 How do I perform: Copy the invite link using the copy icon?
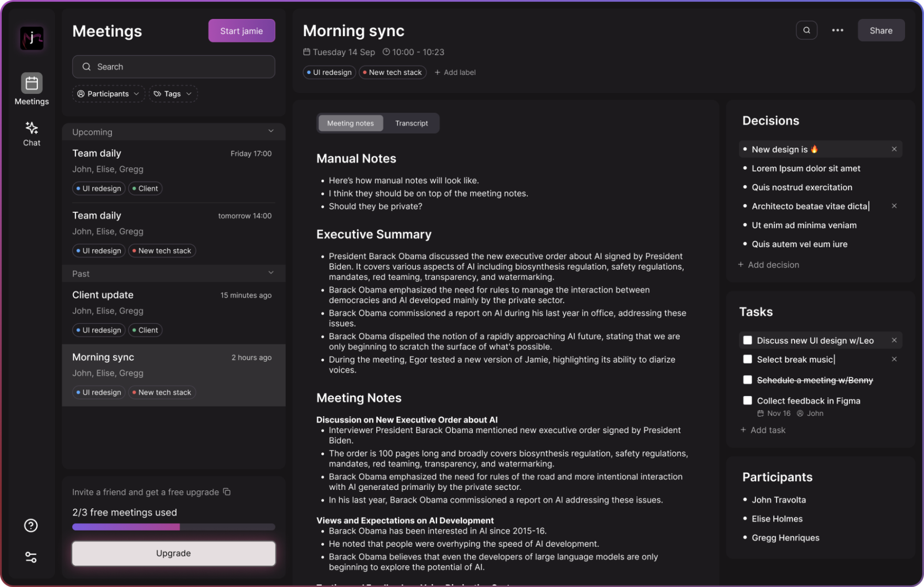(226, 492)
